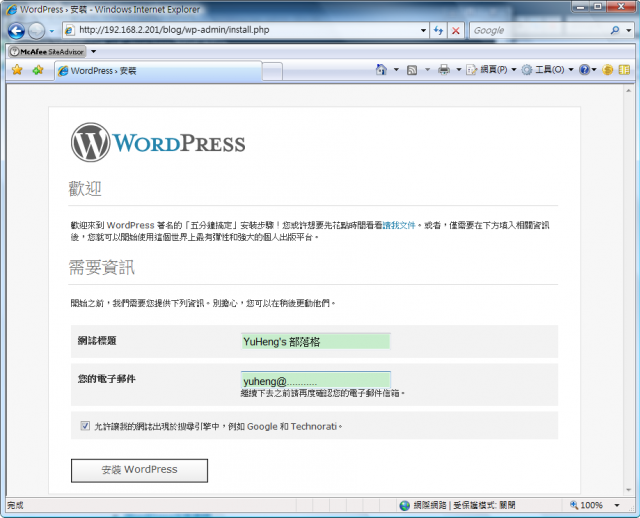Click the 歡迎 heading text
The height and width of the screenshot is (518, 640).
point(85,189)
